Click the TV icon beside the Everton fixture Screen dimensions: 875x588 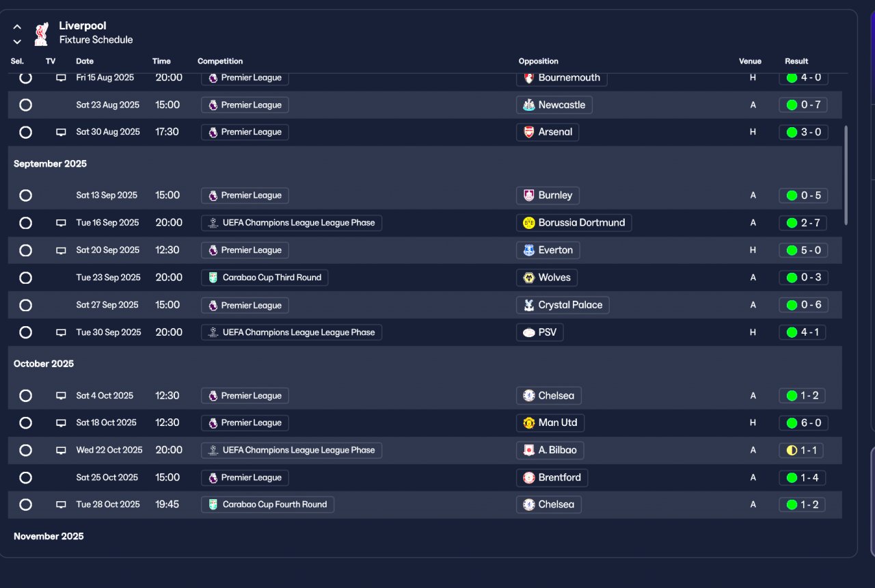click(61, 250)
